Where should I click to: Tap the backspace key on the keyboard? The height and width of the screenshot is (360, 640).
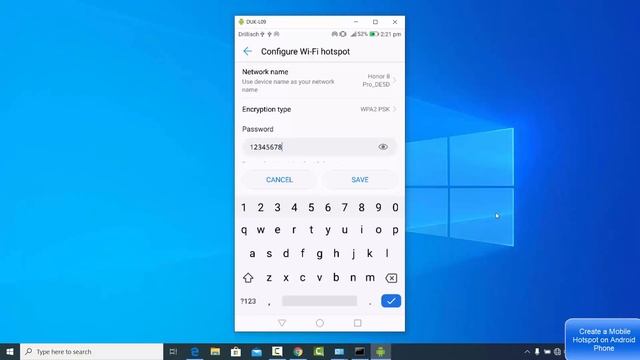click(x=391, y=278)
